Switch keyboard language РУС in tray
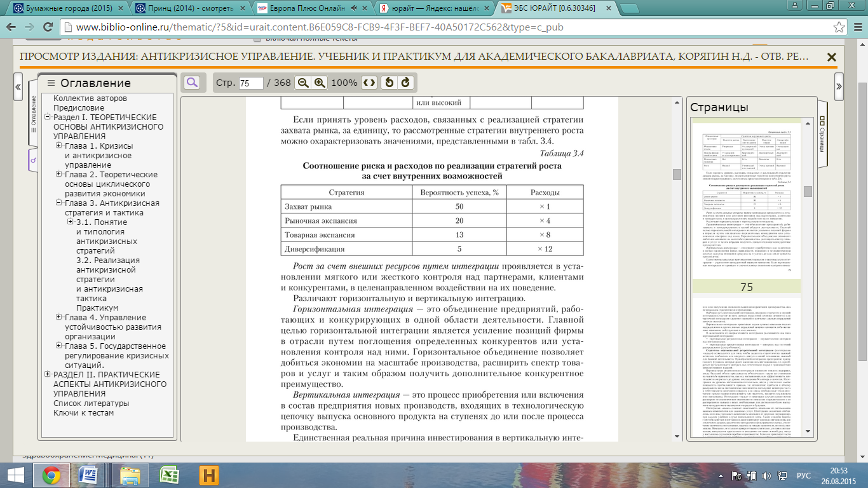 point(803,475)
